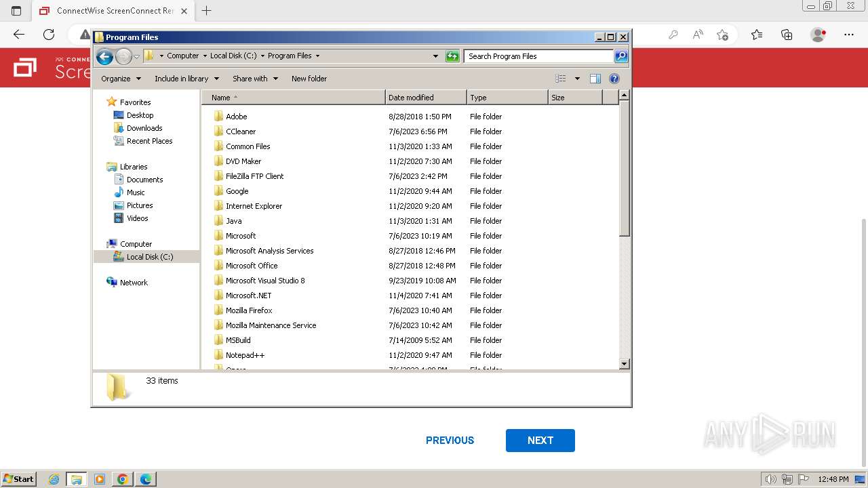Image resolution: width=868 pixels, height=488 pixels.
Task: Click the Explorer back arrow button
Action: pos(104,56)
